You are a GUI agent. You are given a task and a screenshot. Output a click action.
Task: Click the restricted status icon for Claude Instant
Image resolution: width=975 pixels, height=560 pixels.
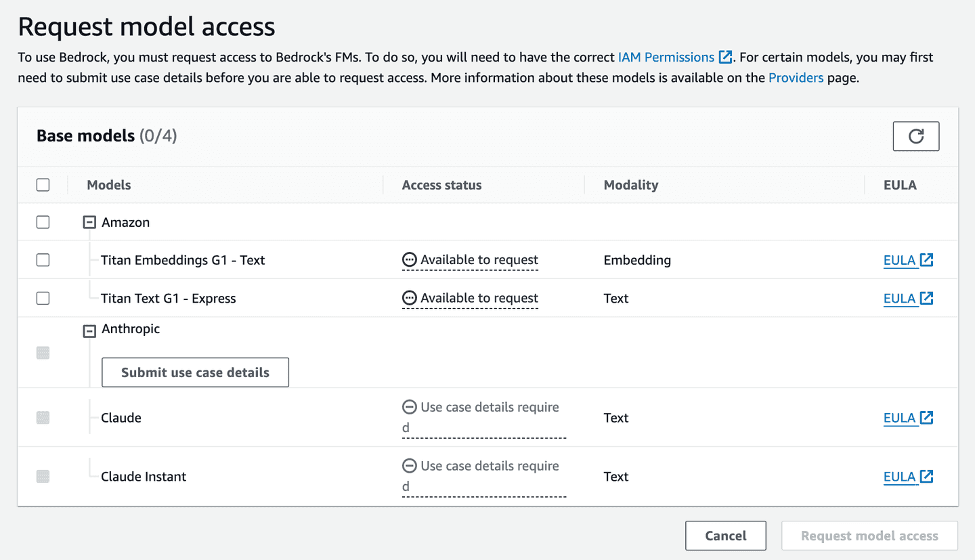coord(409,465)
